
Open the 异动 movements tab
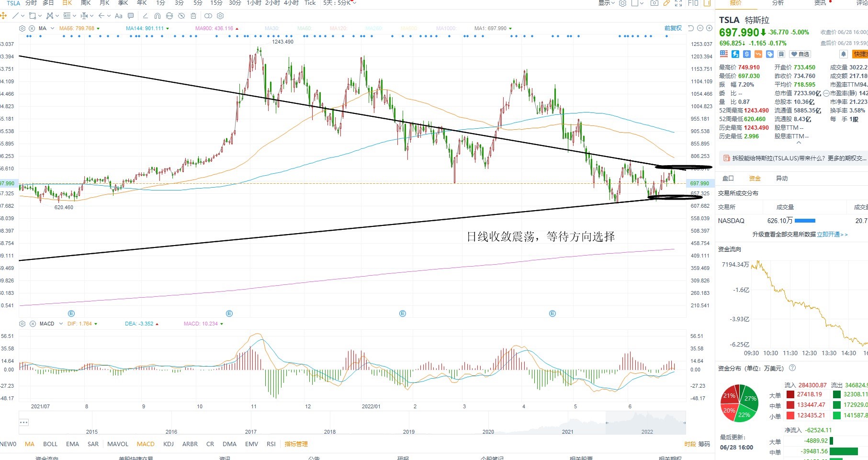click(782, 178)
